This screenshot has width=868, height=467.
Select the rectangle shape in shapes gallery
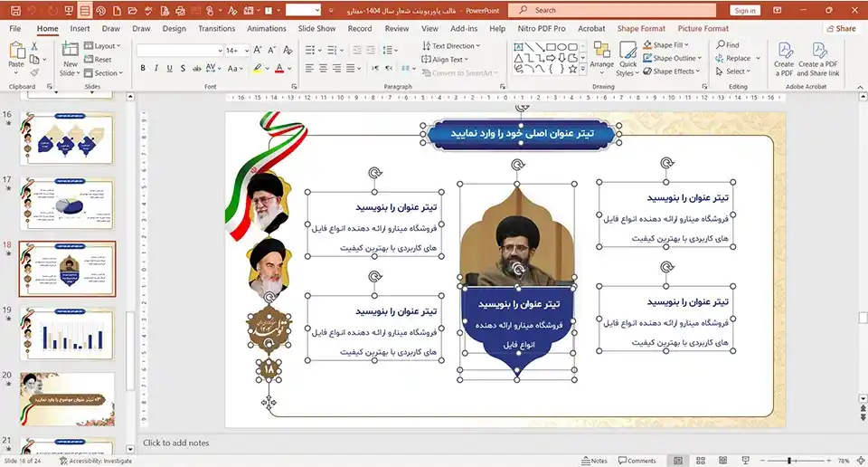(x=551, y=47)
